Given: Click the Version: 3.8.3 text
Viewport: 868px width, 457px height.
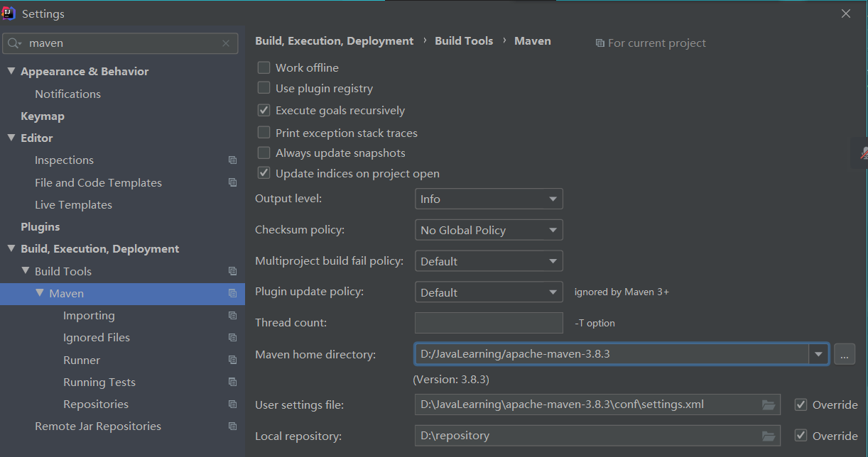Looking at the screenshot, I should pos(451,380).
